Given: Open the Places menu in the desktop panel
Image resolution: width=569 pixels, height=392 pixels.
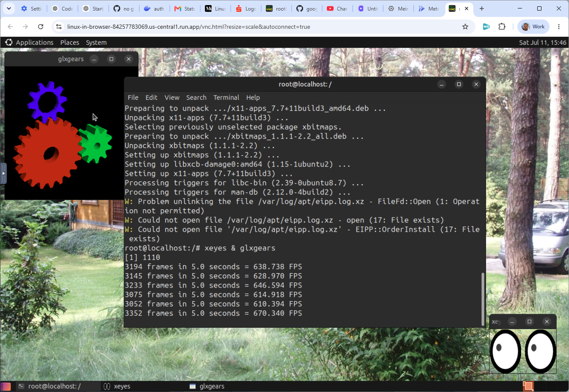Looking at the screenshot, I should tap(69, 43).
